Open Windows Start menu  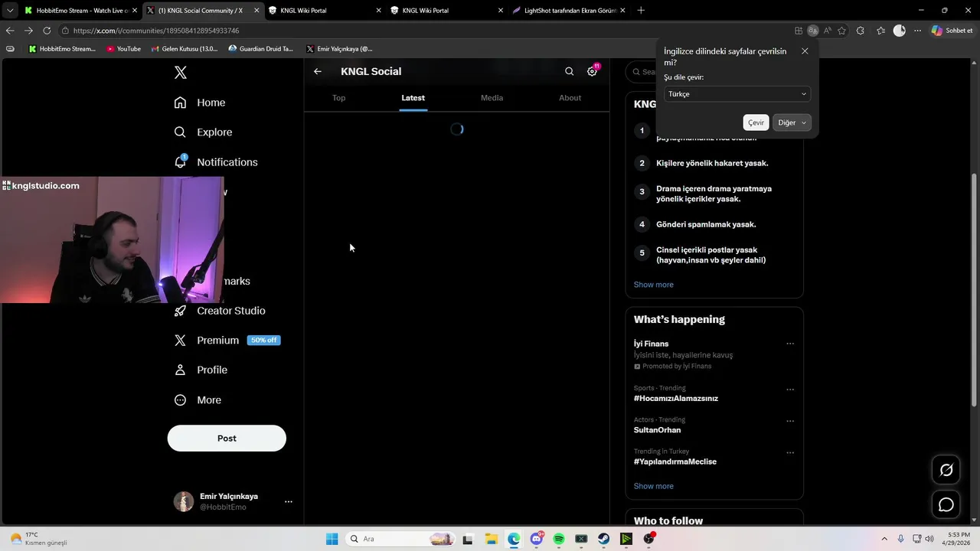332,539
